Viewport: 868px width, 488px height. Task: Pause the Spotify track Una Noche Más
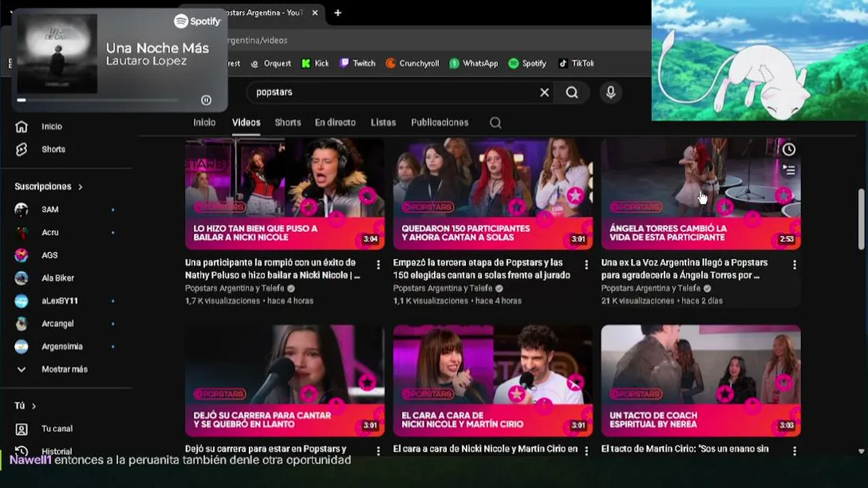pos(206,100)
